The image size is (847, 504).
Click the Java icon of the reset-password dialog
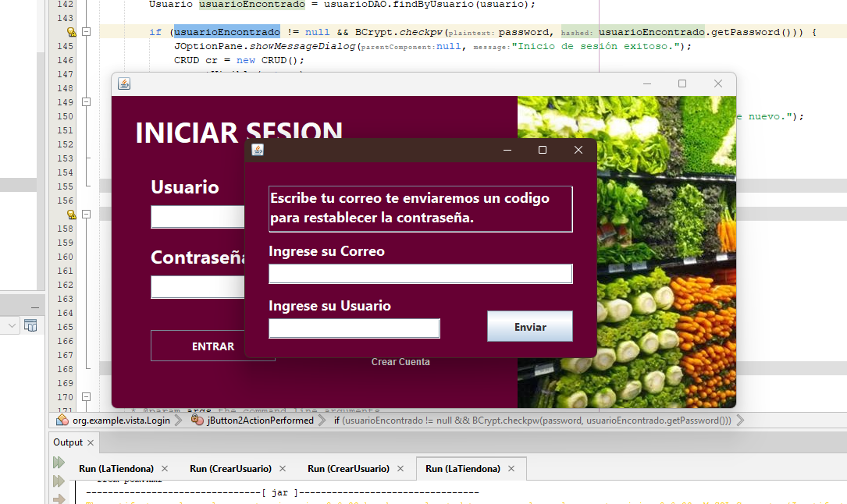(258, 150)
